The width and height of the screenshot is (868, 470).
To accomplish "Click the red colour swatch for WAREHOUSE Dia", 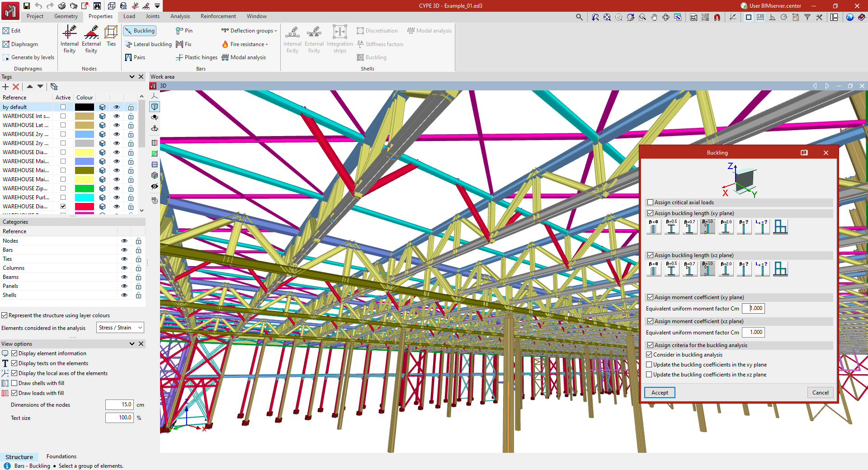I will tap(85, 207).
